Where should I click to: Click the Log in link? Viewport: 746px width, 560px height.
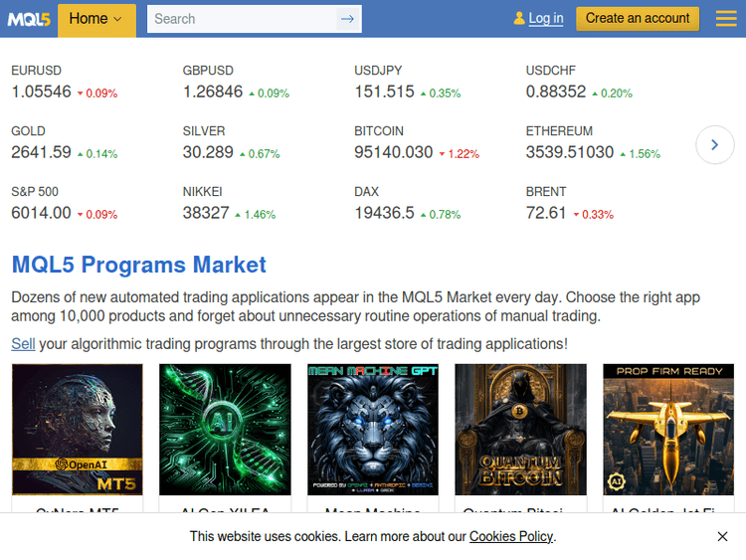click(x=545, y=19)
